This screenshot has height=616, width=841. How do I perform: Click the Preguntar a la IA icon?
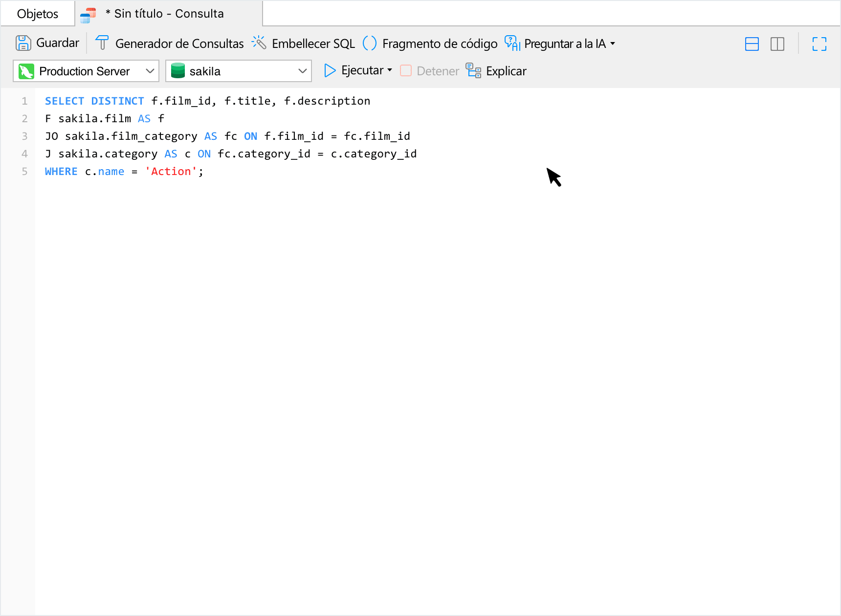pyautogui.click(x=512, y=44)
